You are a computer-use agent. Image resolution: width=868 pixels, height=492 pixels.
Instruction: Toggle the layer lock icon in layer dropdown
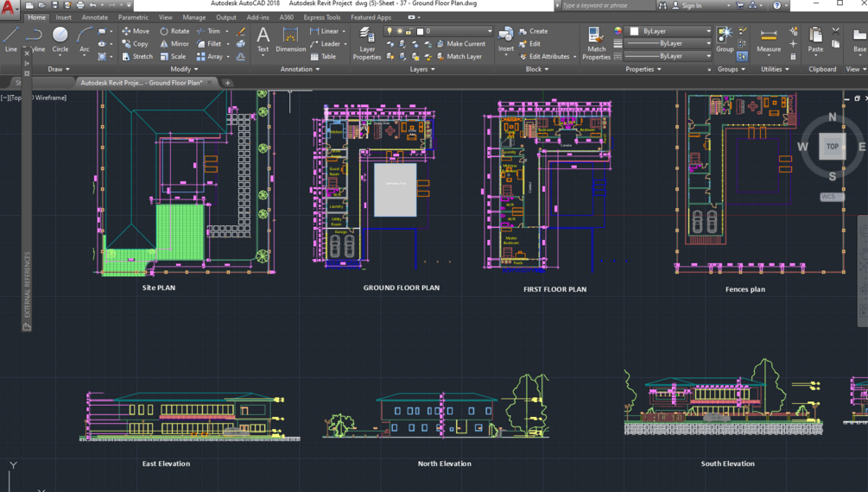tap(409, 31)
